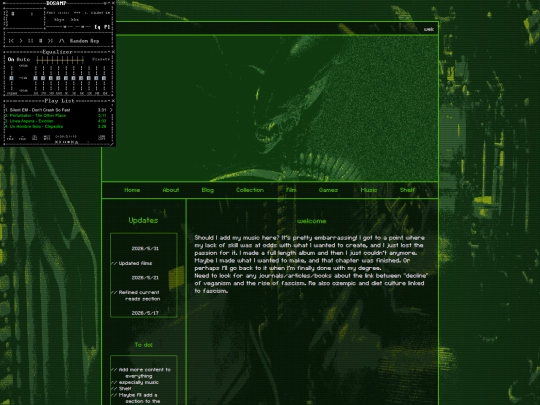The width and height of the screenshot is (540, 405).
Task: Skip to next track in DOSAMP player
Action: coord(50,41)
